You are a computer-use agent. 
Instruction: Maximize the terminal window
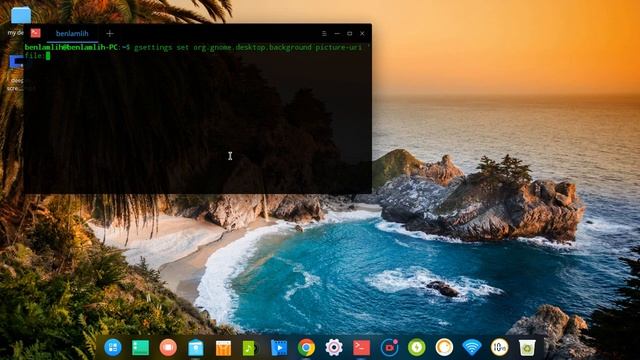point(349,33)
